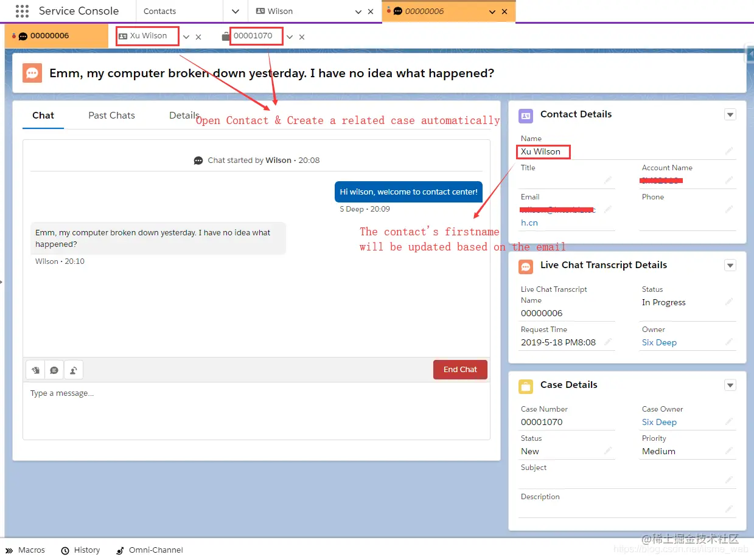Edit the Account Name field pencil
Viewport: 754px width, 560px height.
point(728,180)
